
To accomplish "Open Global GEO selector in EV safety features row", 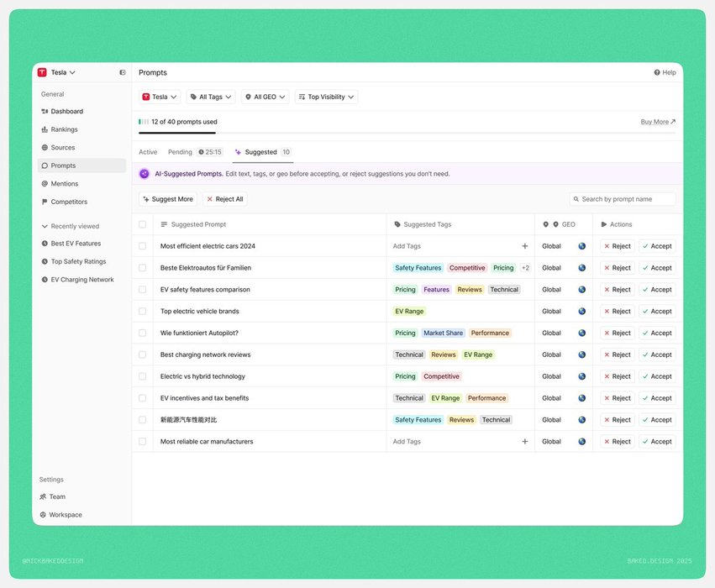I will click(x=564, y=290).
